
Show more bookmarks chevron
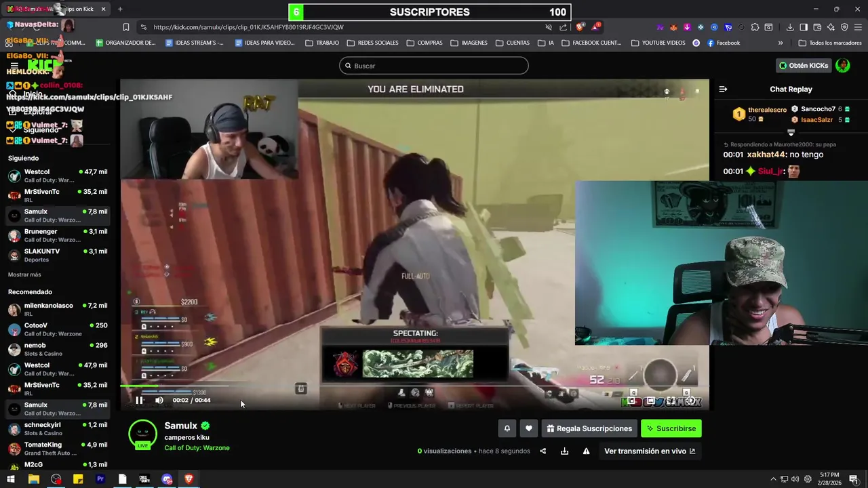[x=781, y=43]
